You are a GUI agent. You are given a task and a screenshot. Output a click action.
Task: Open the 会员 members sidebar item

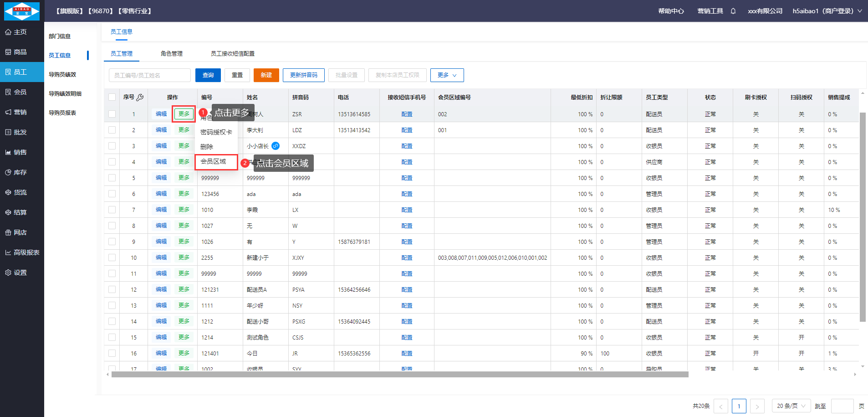tap(21, 92)
